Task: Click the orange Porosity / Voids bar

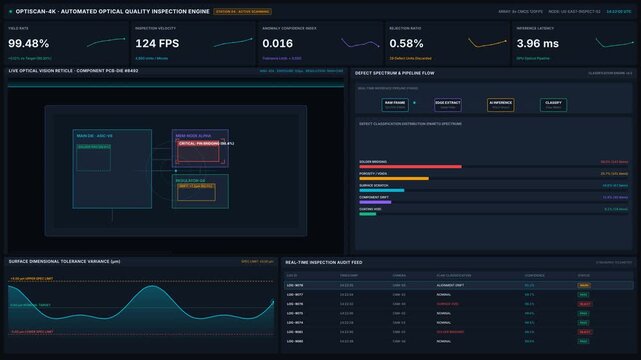Action: (394, 179)
